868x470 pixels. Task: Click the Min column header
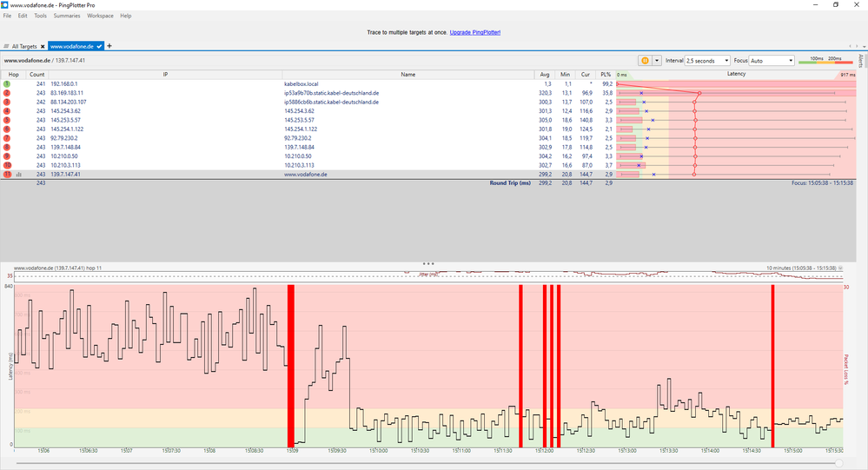[565, 74]
